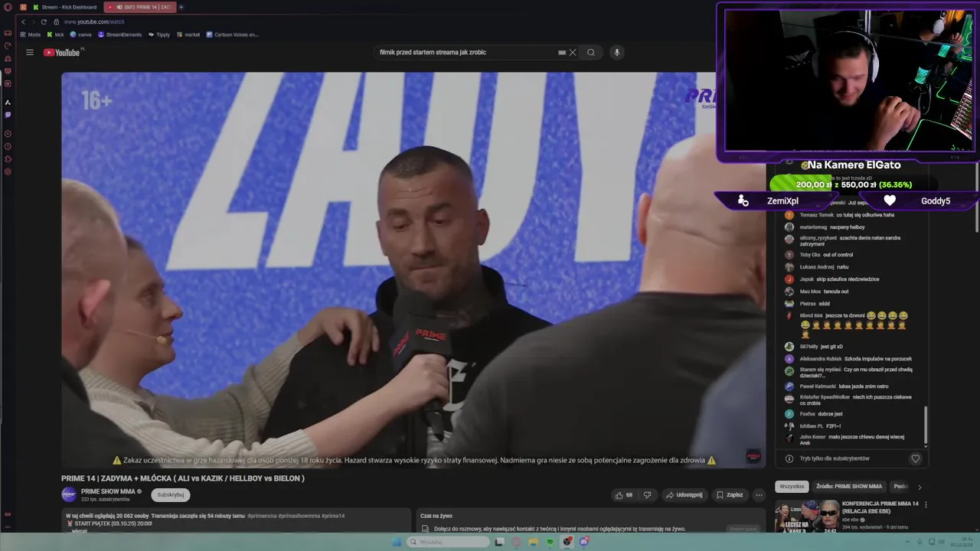Start voice search with the microphone
Image resolution: width=980 pixels, height=551 pixels.
point(616,52)
